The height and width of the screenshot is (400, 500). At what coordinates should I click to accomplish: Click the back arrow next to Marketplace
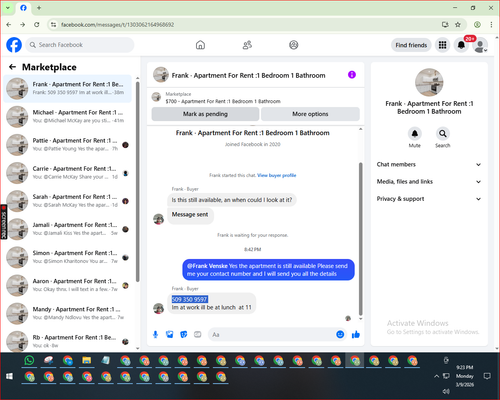pyautogui.click(x=13, y=67)
